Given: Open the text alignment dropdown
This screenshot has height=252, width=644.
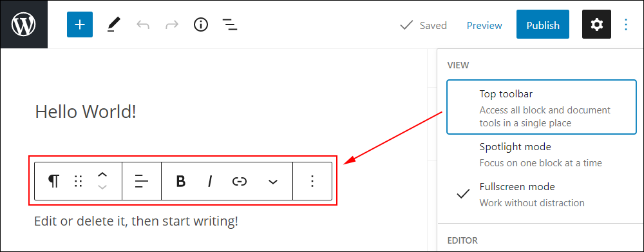Looking at the screenshot, I should 142,181.
